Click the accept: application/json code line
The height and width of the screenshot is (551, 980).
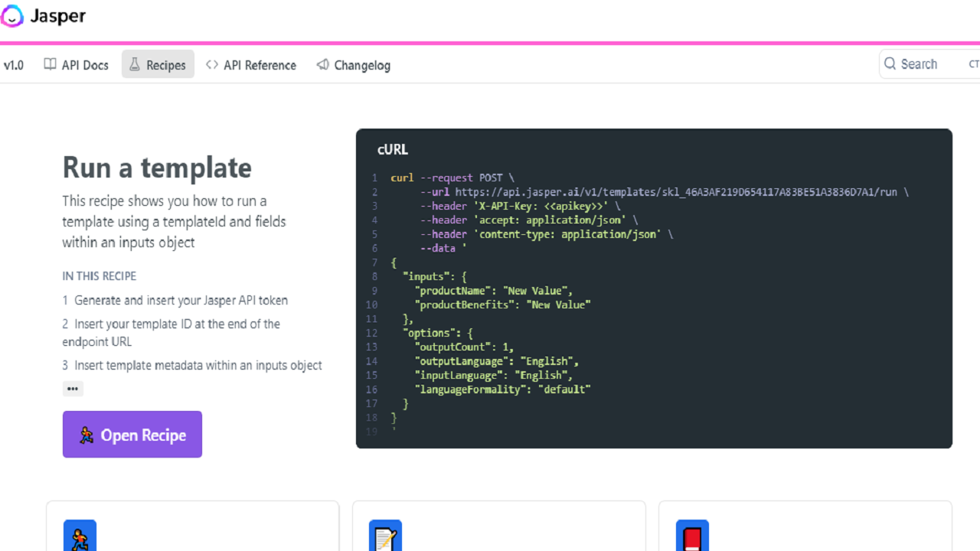529,220
